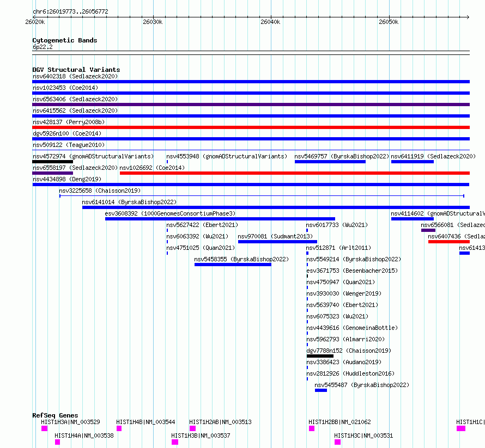Click the 26050k ruler position marker
485x448 pixels.
click(389, 22)
